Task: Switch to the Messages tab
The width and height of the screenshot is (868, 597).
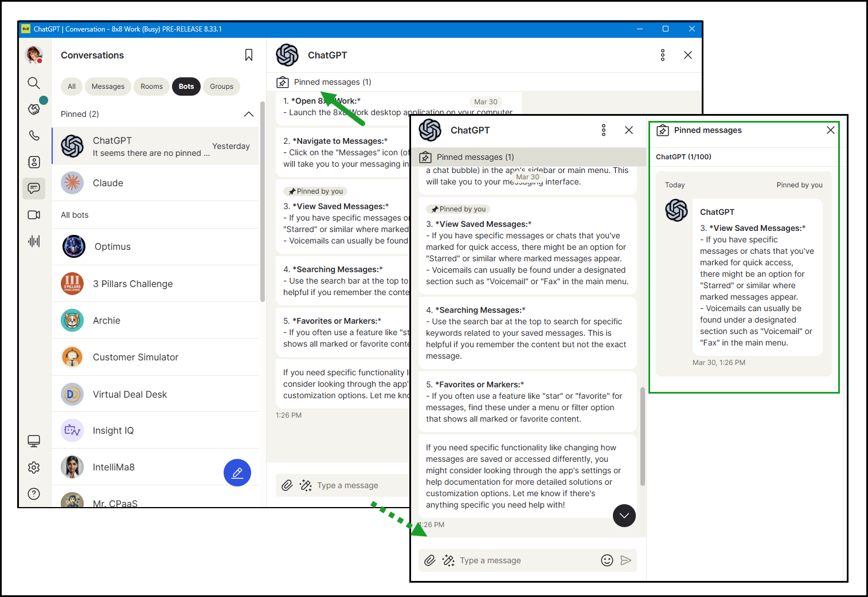Action: (108, 87)
